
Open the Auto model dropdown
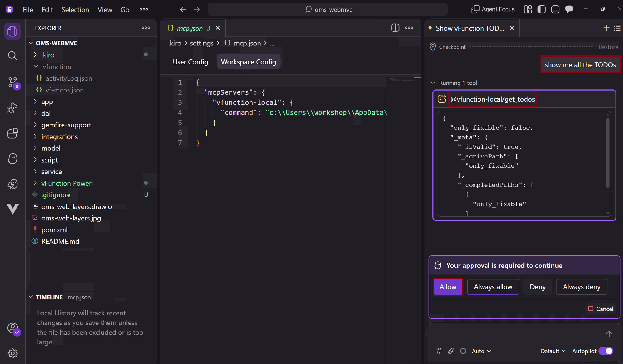click(x=481, y=351)
